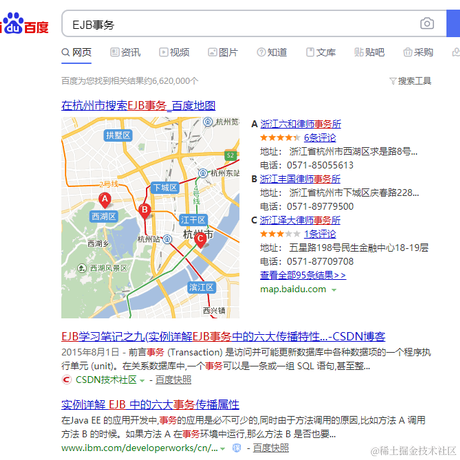460x460 pixels.
Task: Click the 杭州东站 station icon on map
Action: click(203, 173)
